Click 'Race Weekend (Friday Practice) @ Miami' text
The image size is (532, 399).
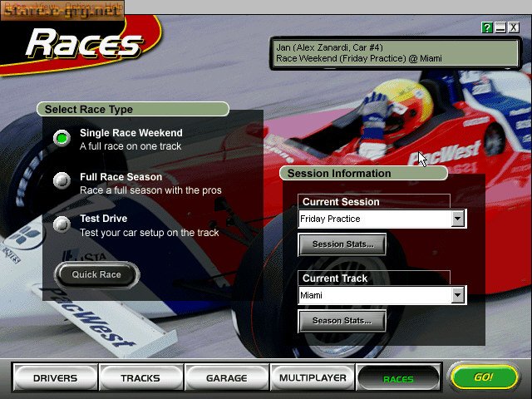pos(358,59)
